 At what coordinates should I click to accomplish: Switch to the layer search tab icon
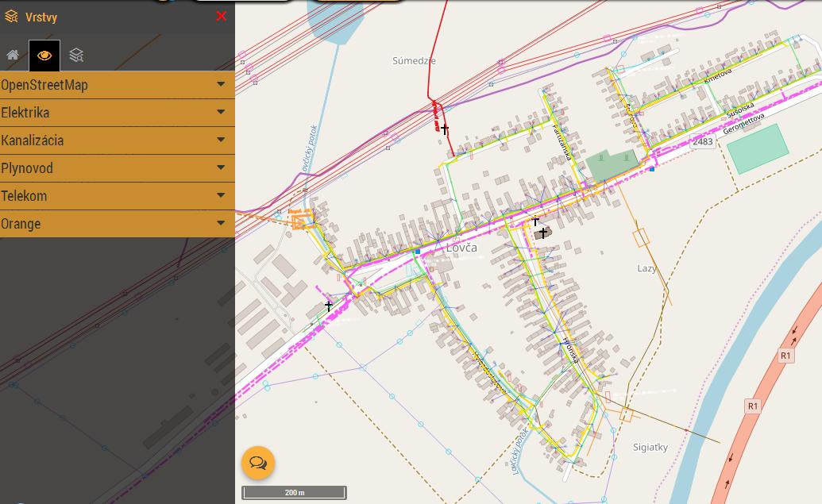coord(76,55)
